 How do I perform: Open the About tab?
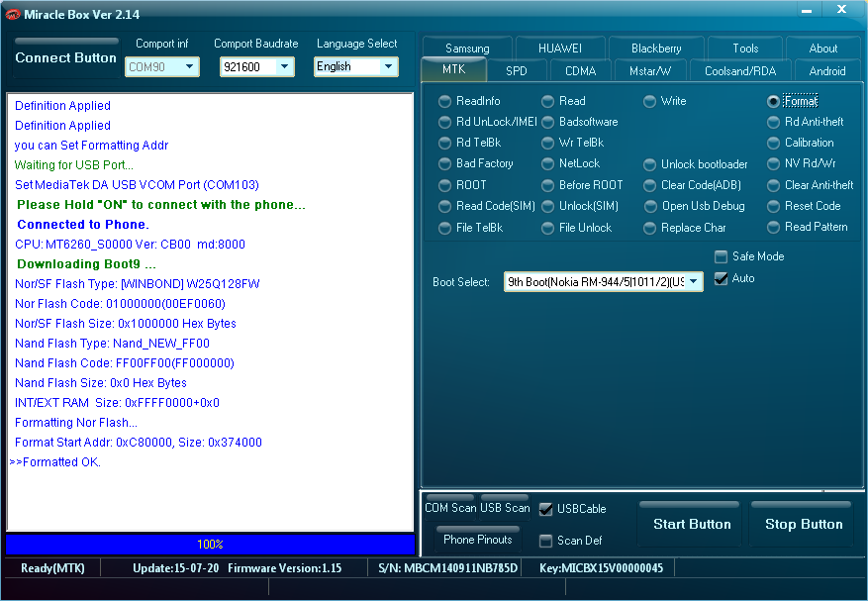[823, 49]
